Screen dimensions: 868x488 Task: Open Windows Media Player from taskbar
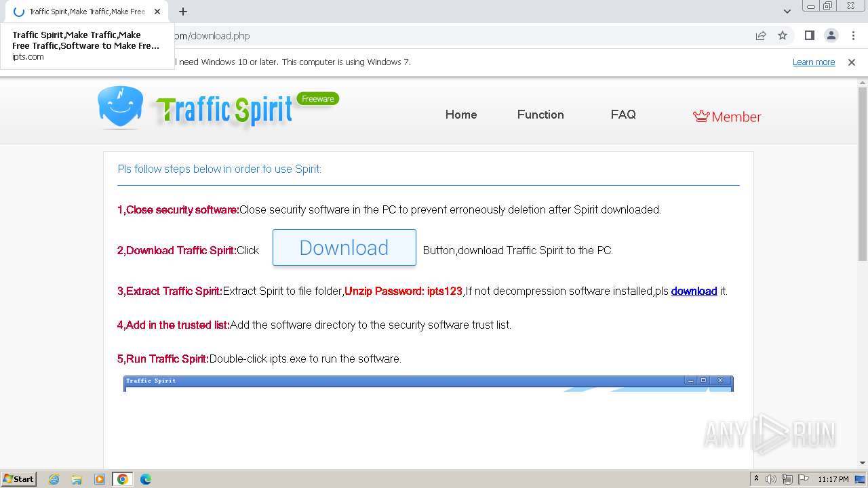point(100,479)
